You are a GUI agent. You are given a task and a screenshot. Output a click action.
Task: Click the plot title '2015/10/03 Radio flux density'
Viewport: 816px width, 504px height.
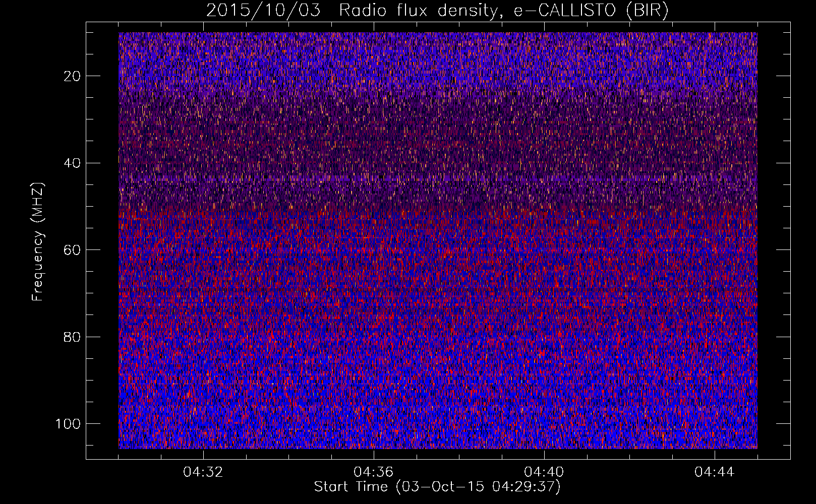tap(437, 11)
